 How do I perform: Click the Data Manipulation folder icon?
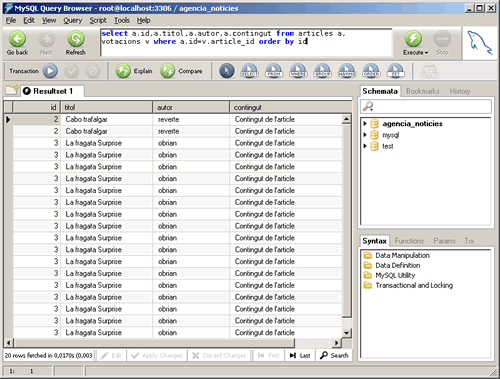coord(368,255)
